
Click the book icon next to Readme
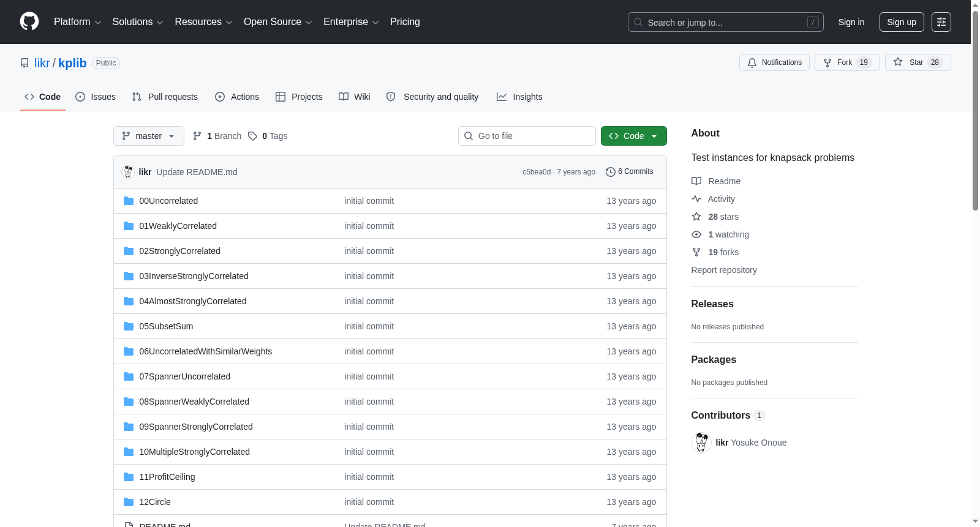[696, 181]
